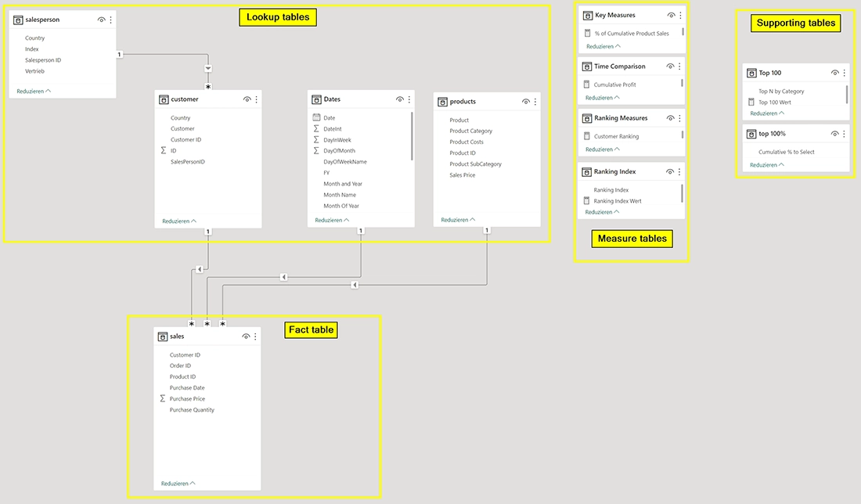Select the DayOfWeekName field in Dates

[345, 162]
